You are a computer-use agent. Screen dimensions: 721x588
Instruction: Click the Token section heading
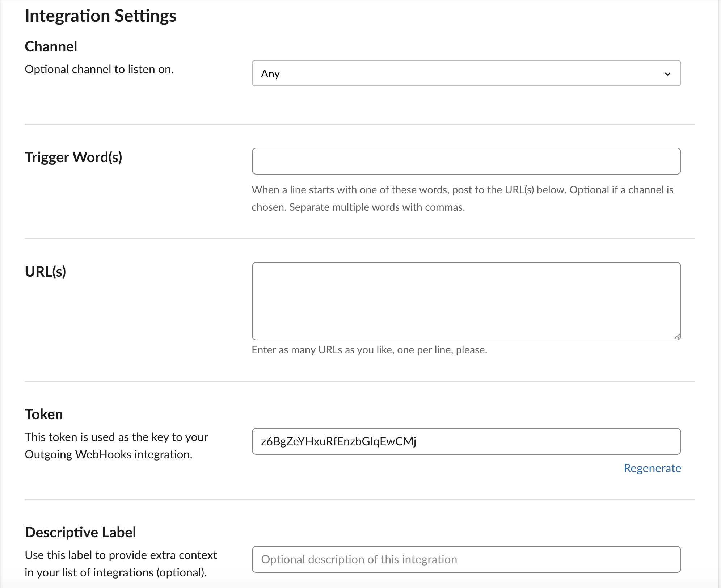click(x=43, y=414)
